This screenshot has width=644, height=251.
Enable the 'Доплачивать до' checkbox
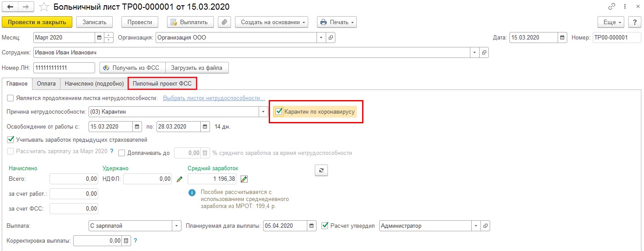pyautogui.click(x=121, y=153)
